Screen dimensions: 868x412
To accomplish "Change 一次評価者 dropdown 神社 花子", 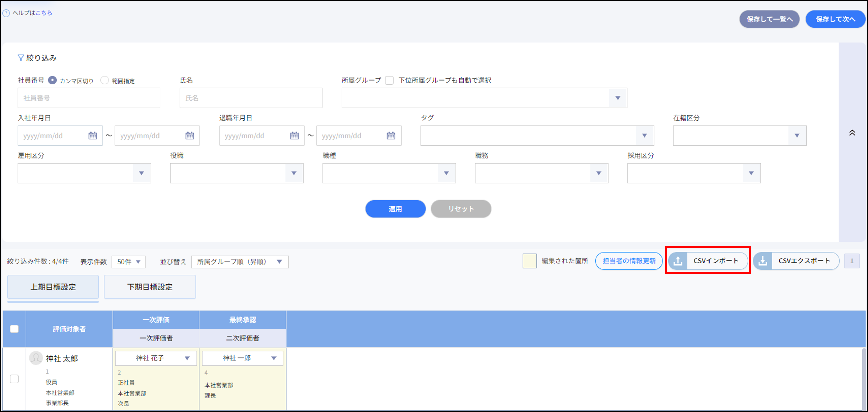I will pyautogui.click(x=156, y=358).
